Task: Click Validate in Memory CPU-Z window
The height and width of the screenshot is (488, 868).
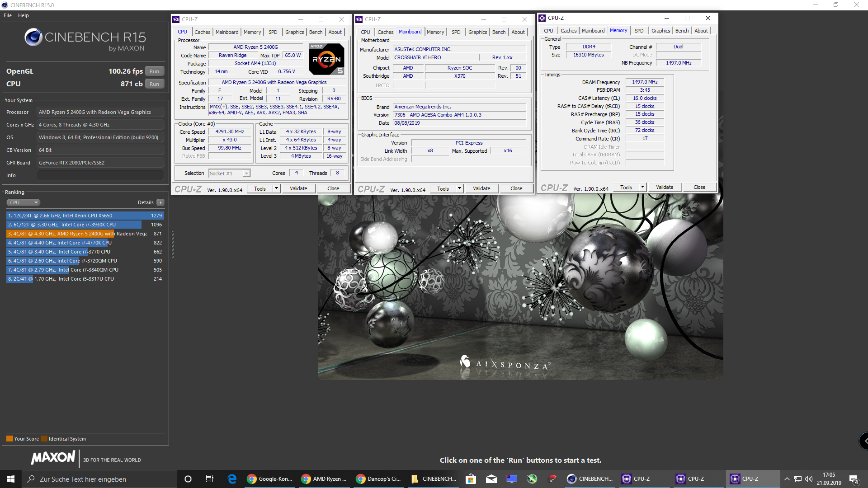Action: point(665,188)
